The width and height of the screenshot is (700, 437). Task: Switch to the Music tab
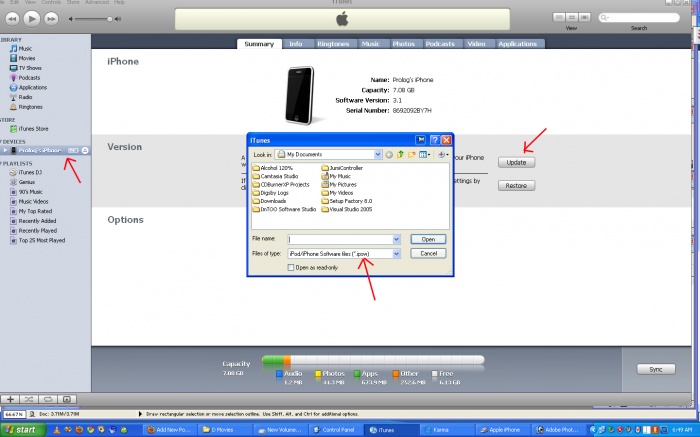(x=371, y=44)
